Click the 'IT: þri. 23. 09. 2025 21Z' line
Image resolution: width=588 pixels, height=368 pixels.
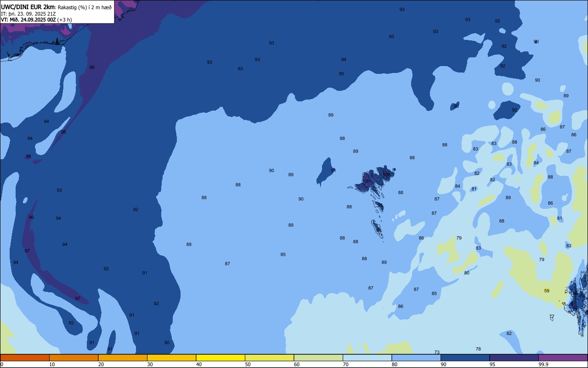tap(28, 14)
